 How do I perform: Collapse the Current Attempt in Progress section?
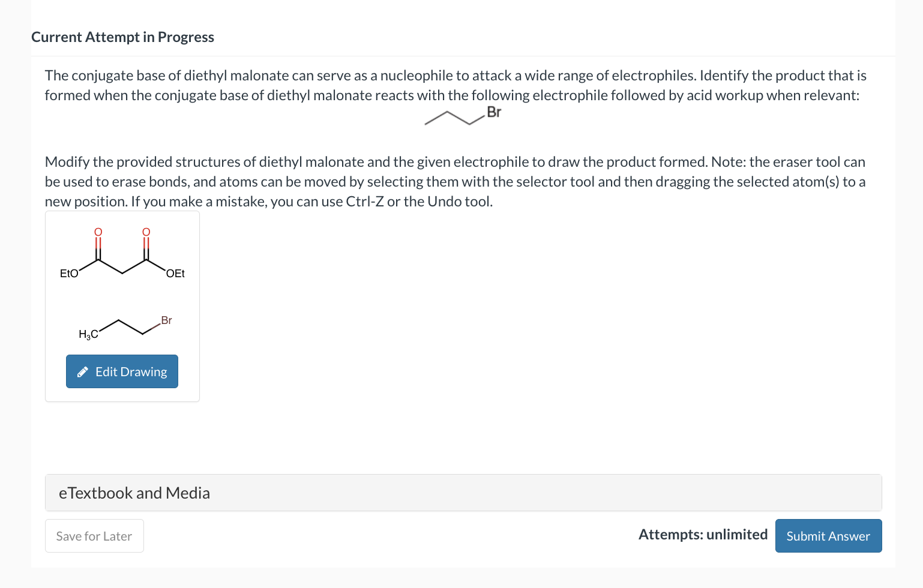pos(122,37)
